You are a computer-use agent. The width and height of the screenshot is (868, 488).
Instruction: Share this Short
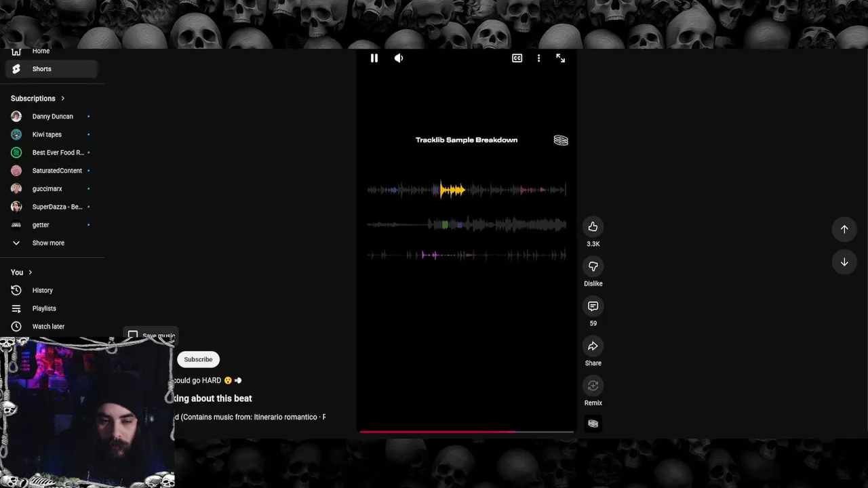[x=593, y=346]
